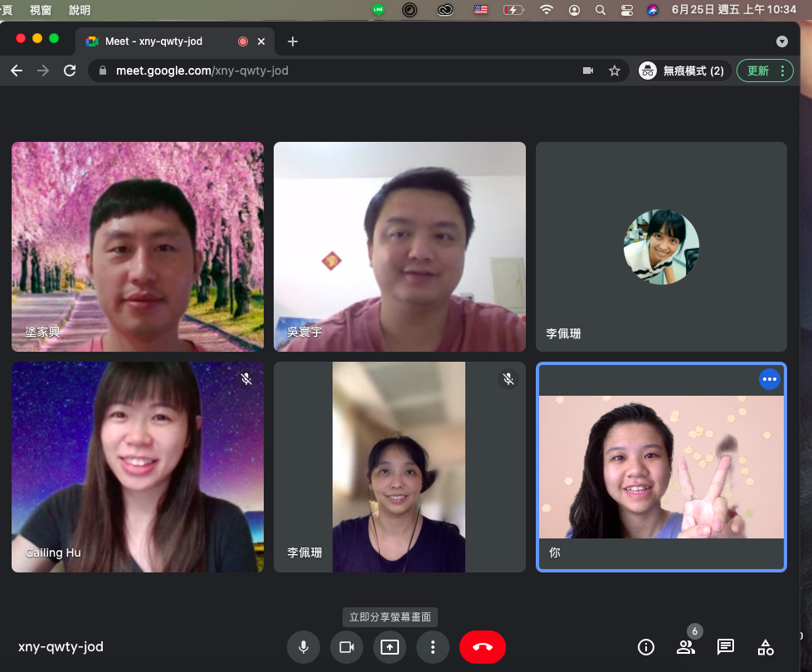Viewport: 812px width, 672px height.
Task: Bookmark this page with the star icon
Action: click(615, 71)
